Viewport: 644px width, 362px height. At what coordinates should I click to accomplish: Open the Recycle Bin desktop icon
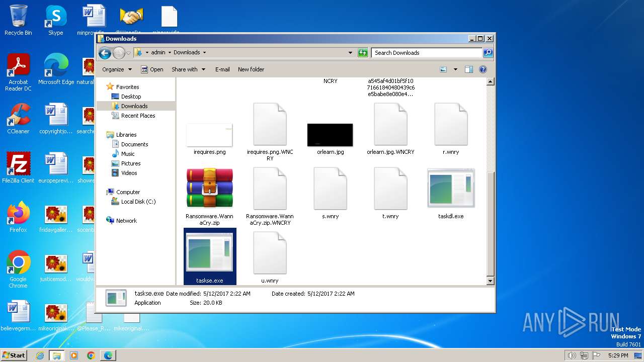(18, 20)
